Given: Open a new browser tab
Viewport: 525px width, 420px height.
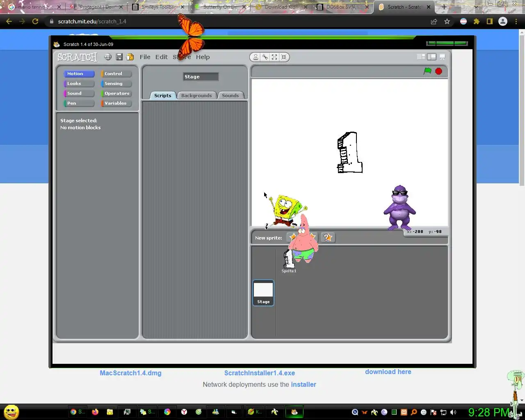Looking at the screenshot, I should pyautogui.click(x=444, y=7).
